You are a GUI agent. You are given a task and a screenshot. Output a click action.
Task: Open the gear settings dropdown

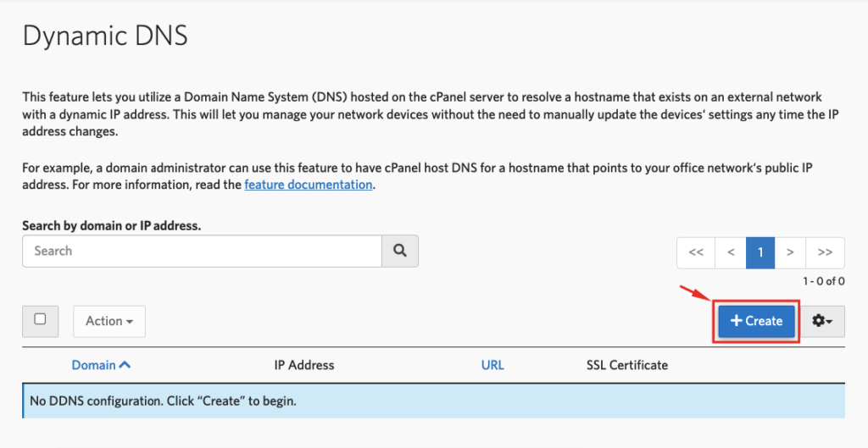point(822,321)
